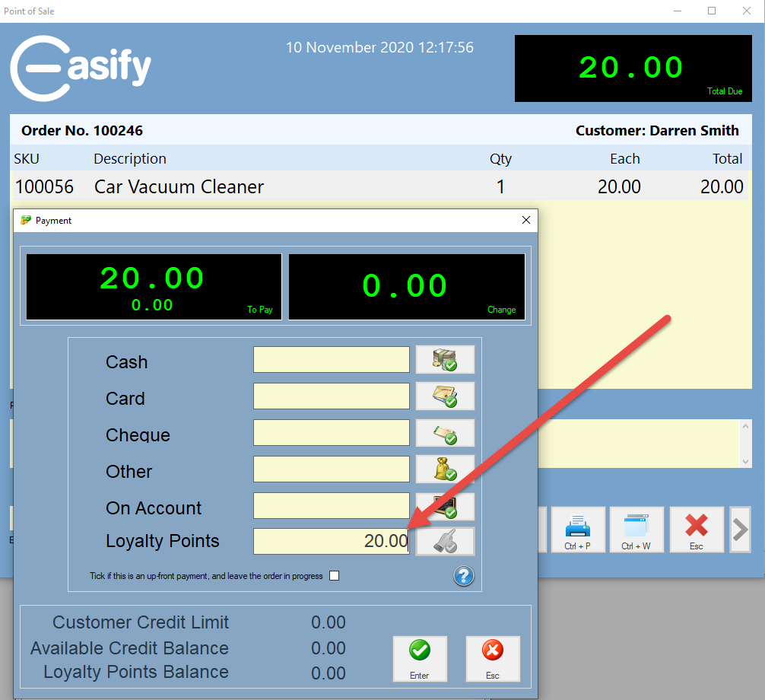Screen dimensions: 765x700
Task: Open help with the blue question mark
Action: tap(464, 576)
